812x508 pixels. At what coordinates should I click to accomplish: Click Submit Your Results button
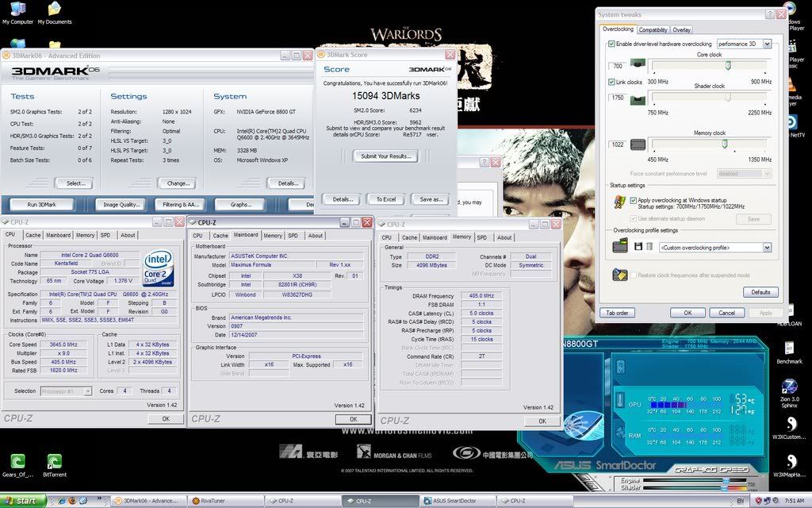(386, 156)
